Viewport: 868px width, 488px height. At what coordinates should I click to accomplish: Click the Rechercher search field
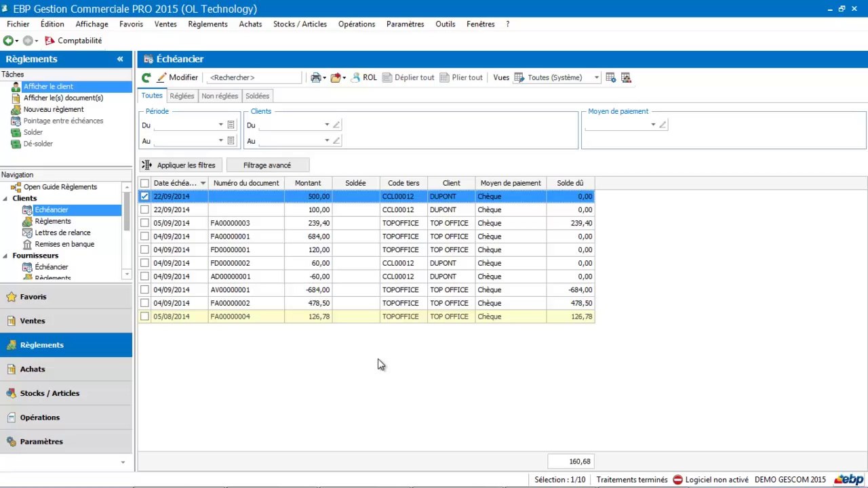(x=253, y=77)
